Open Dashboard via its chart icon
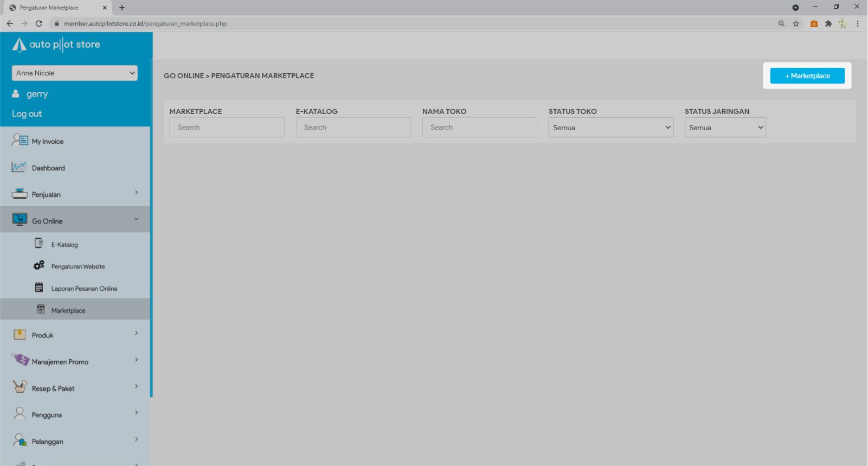 click(19, 167)
